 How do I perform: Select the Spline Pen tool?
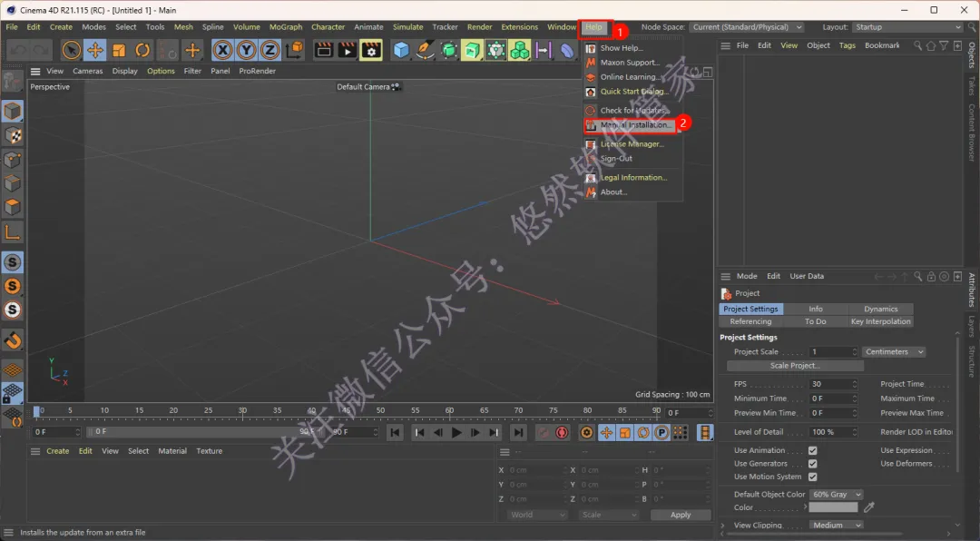tap(425, 50)
